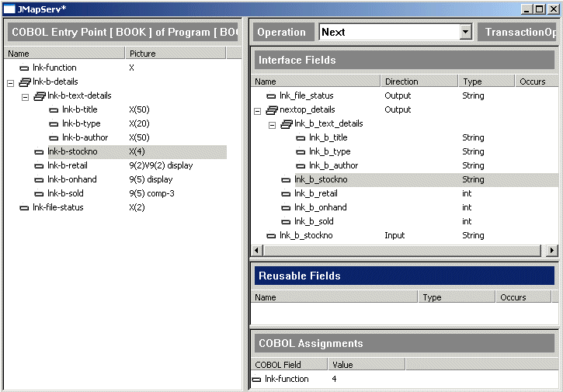
Task: Click the field icon in COBOL Assignments row
Action: (257, 380)
